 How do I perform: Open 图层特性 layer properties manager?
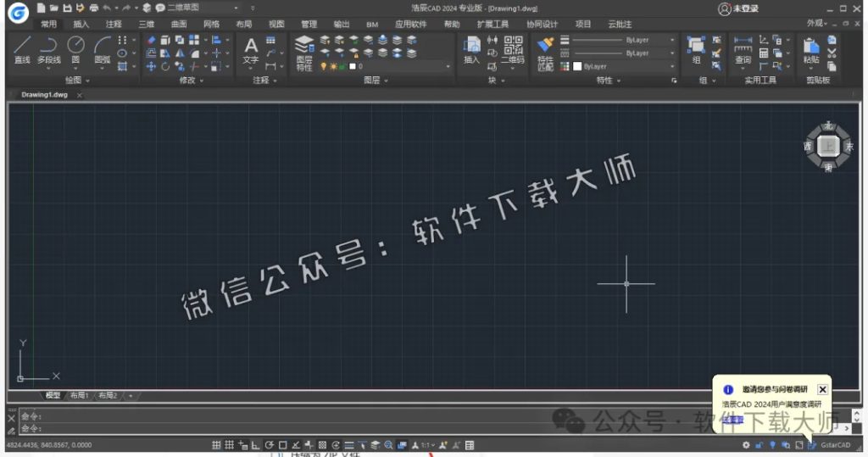pyautogui.click(x=304, y=53)
